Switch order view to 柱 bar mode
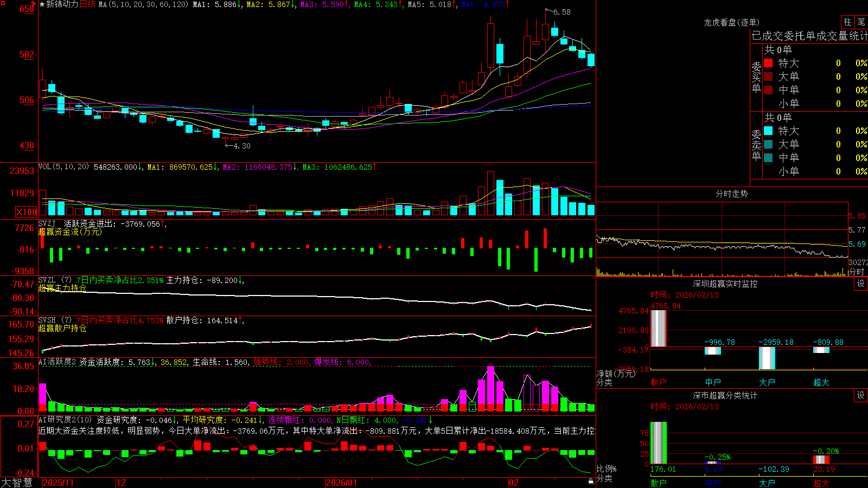 (x=847, y=22)
